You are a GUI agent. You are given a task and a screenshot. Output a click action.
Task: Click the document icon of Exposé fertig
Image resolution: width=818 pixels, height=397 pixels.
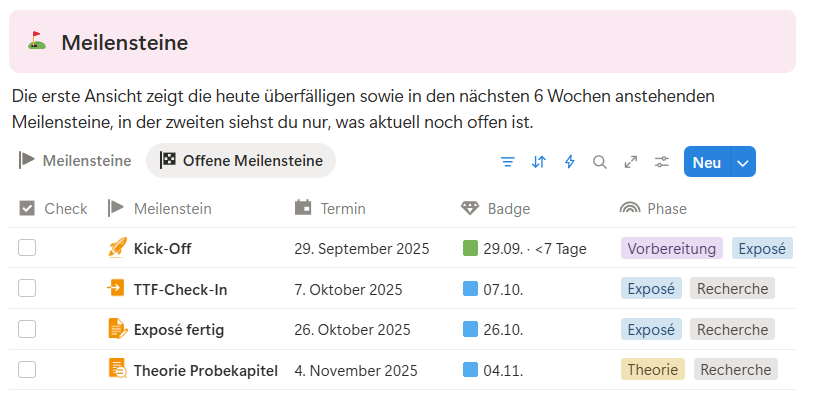(117, 329)
